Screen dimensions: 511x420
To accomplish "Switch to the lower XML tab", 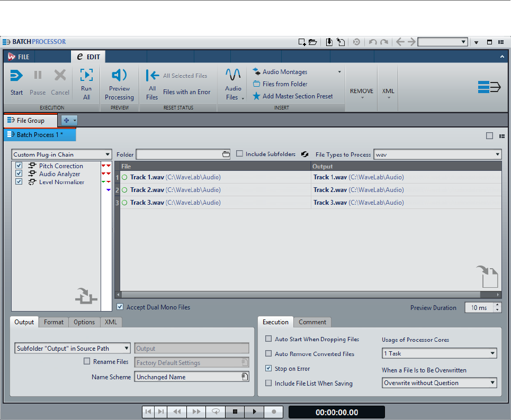I will (x=111, y=322).
